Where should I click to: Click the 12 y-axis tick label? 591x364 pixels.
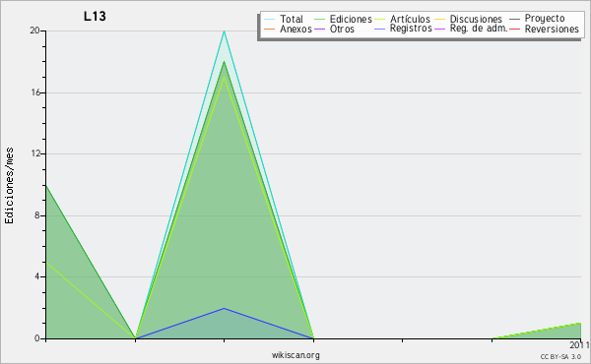(35, 153)
